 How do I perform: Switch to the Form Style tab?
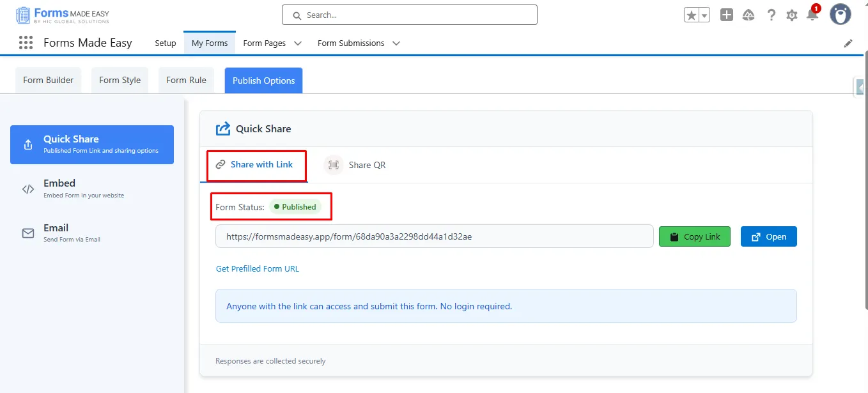[x=120, y=80]
